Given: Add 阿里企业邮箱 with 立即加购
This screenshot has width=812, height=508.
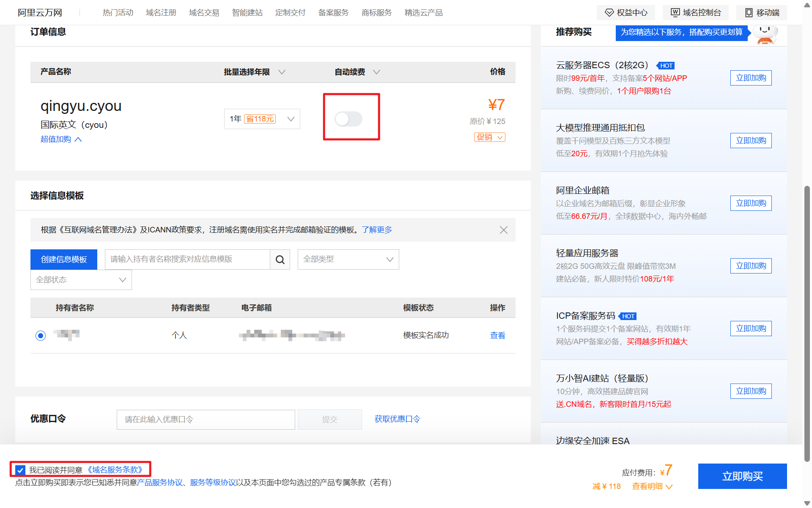Looking at the screenshot, I should pos(751,203).
